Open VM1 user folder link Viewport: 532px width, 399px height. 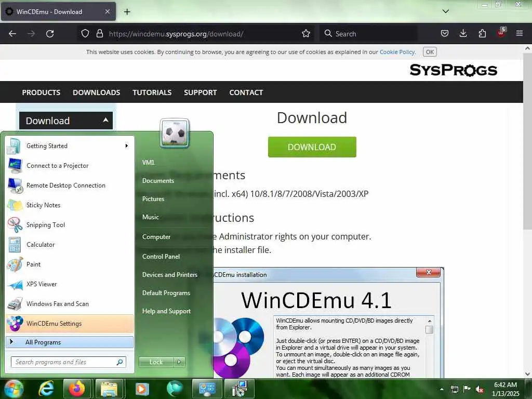coord(148,162)
